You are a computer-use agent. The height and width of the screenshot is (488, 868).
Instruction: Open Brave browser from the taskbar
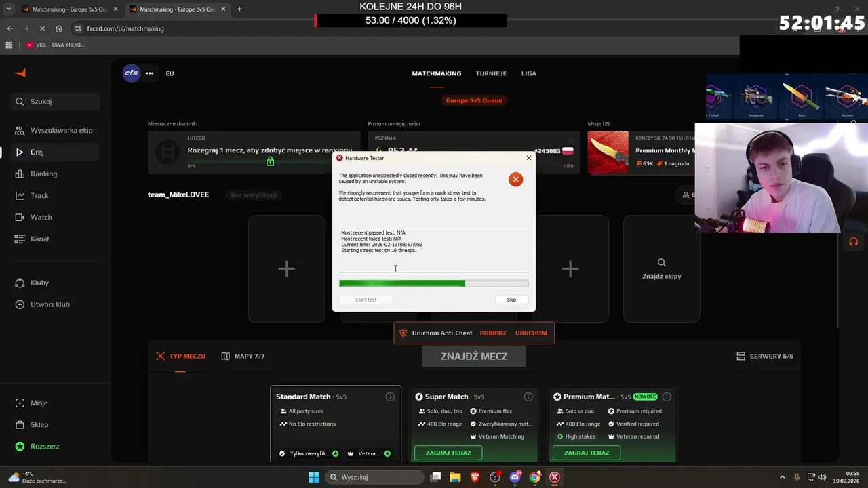[x=475, y=477]
